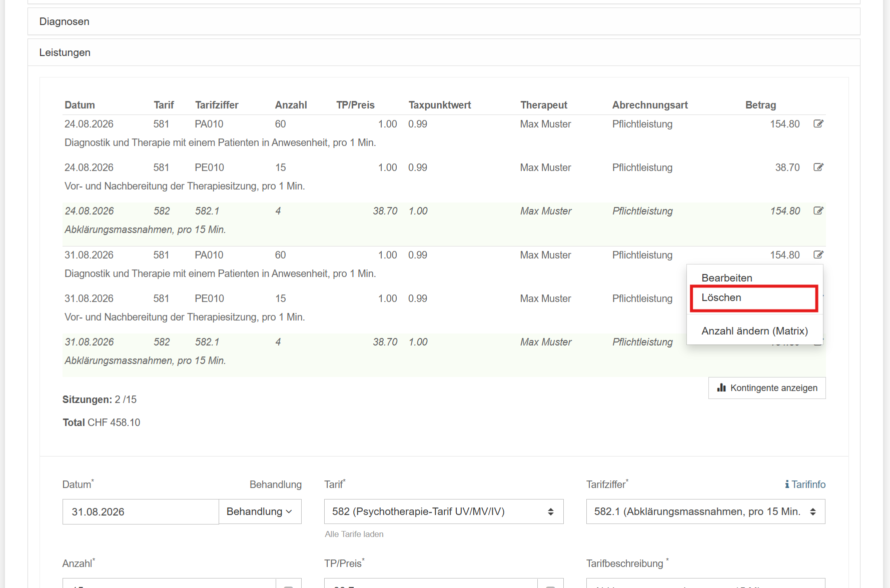Click the TP/Preis column header
This screenshot has width=890, height=588.
click(355, 105)
